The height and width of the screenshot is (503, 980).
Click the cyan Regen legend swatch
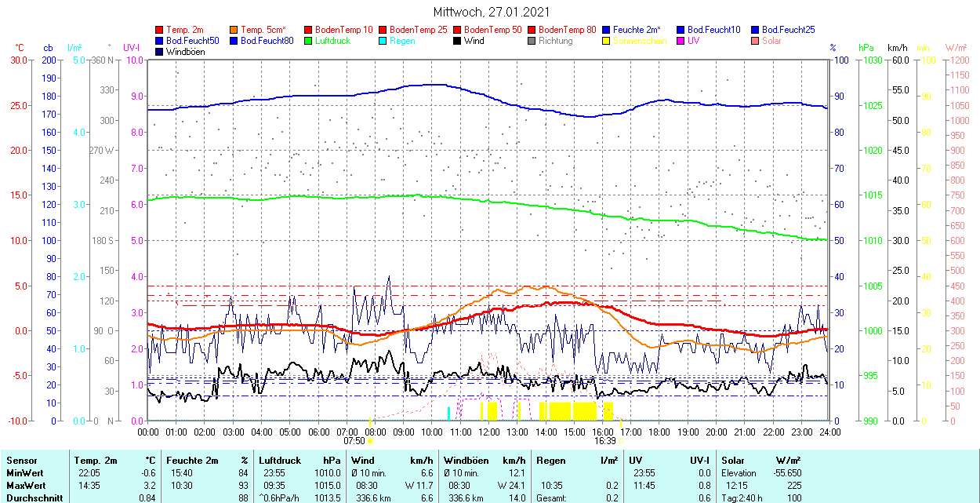point(383,41)
